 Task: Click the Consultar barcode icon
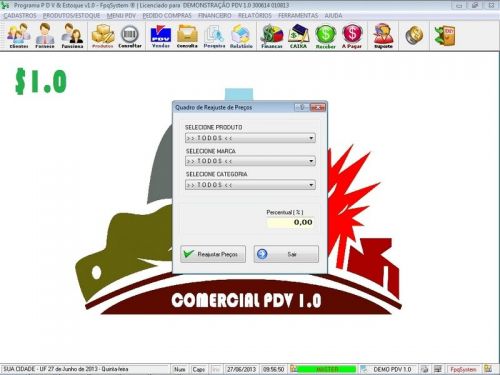(130, 36)
